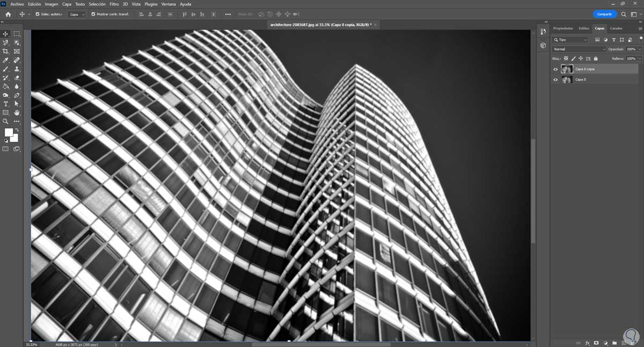This screenshot has height=347, width=644.
Task: Open the Opacidad slider dropdown arrow
Action: [x=639, y=49]
